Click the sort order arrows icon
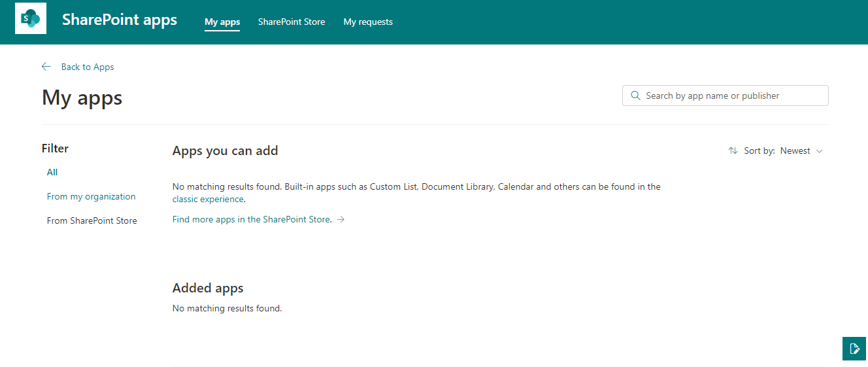 point(733,150)
